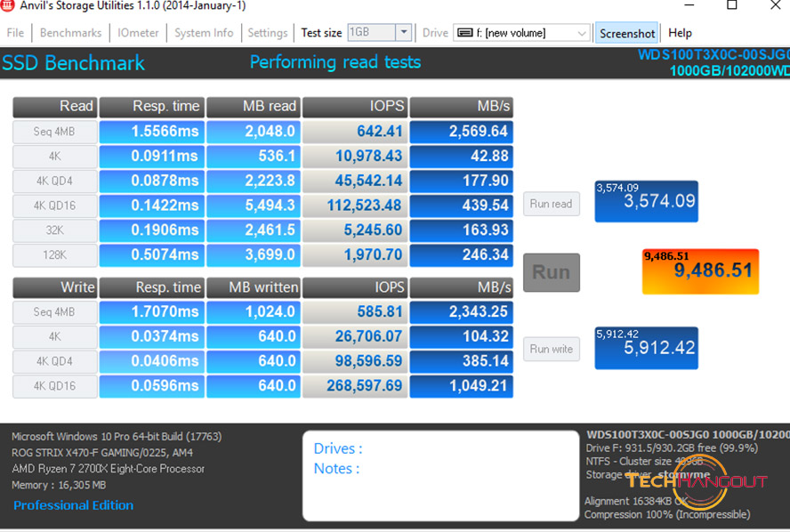Click the 2,569.64 MB/s cell

click(462, 132)
